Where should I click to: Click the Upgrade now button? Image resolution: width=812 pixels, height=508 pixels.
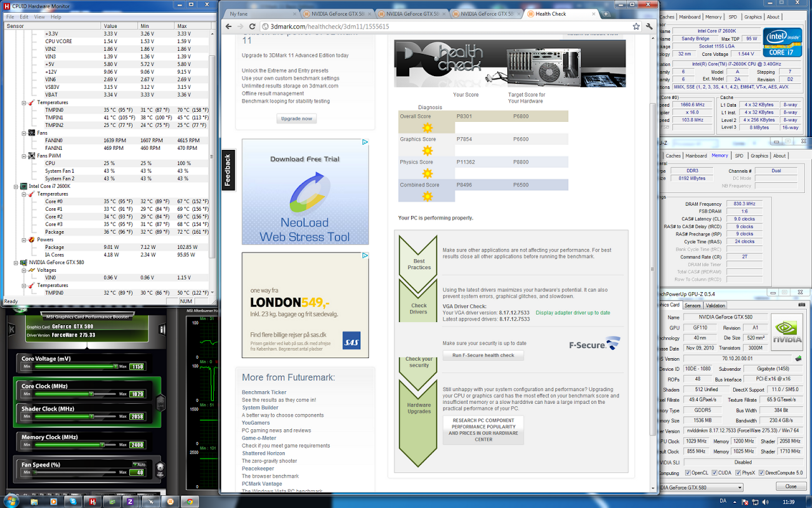pos(297,119)
